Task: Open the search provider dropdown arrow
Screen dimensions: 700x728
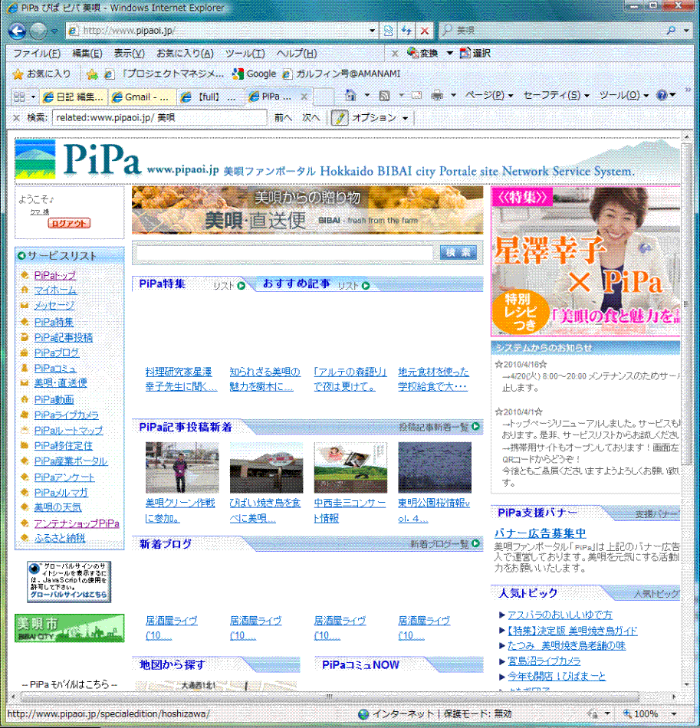Action: [x=686, y=30]
